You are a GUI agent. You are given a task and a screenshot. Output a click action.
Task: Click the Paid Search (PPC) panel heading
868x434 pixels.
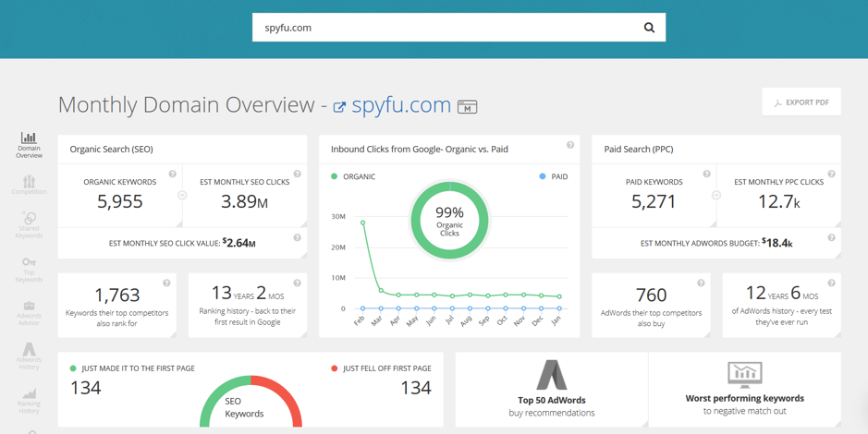pos(638,150)
